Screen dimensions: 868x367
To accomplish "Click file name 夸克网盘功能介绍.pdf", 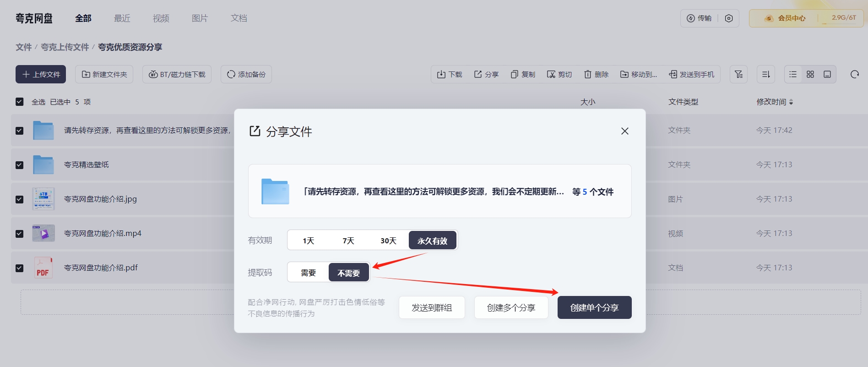I will tap(101, 268).
